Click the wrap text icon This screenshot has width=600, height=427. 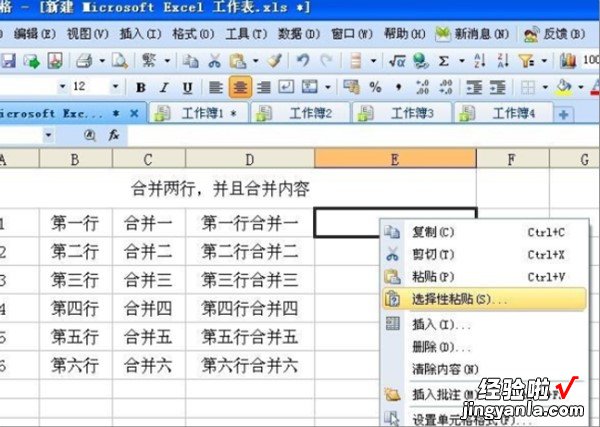coord(286,88)
